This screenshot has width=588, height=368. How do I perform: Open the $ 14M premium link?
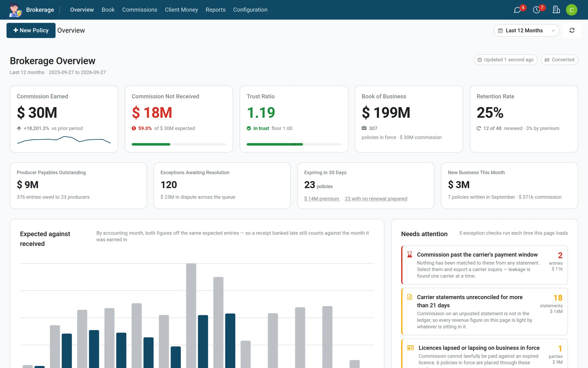322,199
